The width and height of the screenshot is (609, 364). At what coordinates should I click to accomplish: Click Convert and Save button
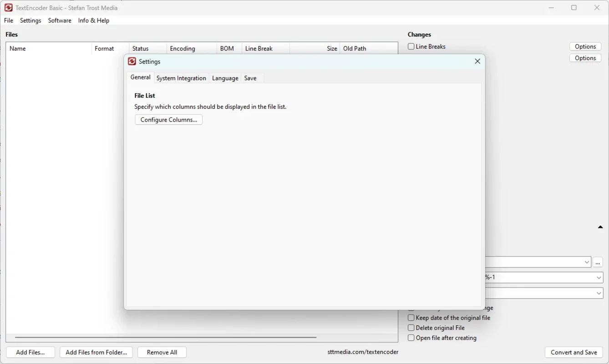[x=574, y=352]
